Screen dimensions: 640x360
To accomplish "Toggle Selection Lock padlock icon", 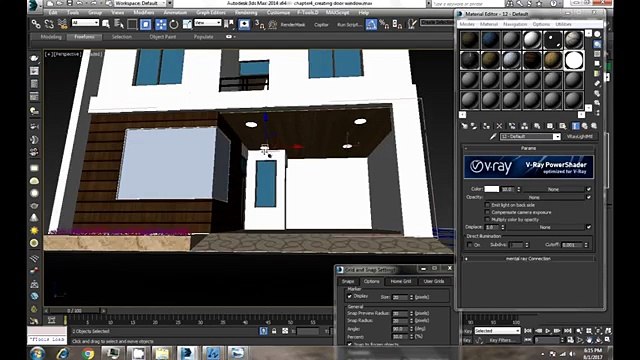I will [274, 331].
